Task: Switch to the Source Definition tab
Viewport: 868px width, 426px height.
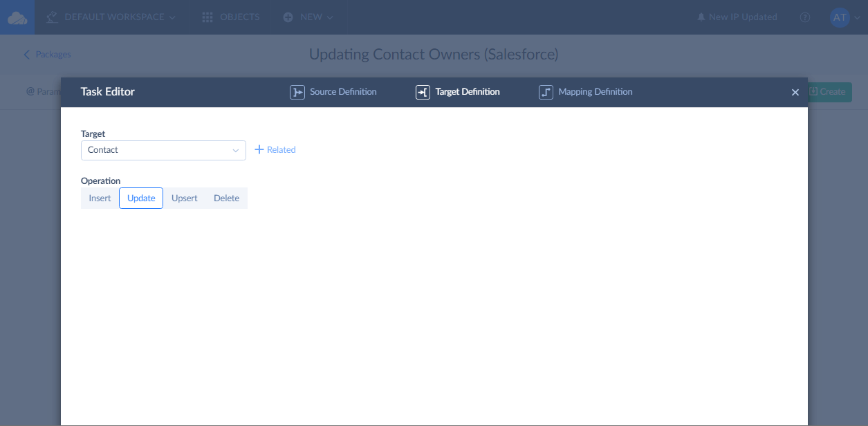Action: click(x=343, y=92)
